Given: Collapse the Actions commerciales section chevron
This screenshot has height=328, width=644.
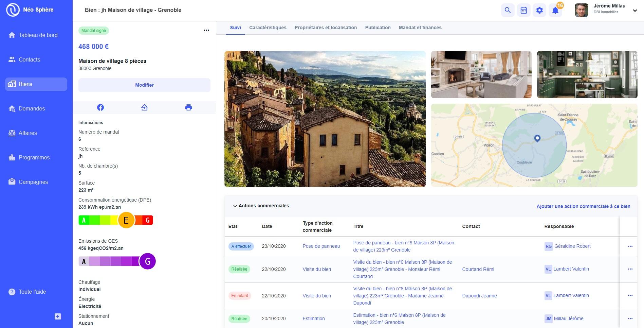Looking at the screenshot, I should 235,206.
